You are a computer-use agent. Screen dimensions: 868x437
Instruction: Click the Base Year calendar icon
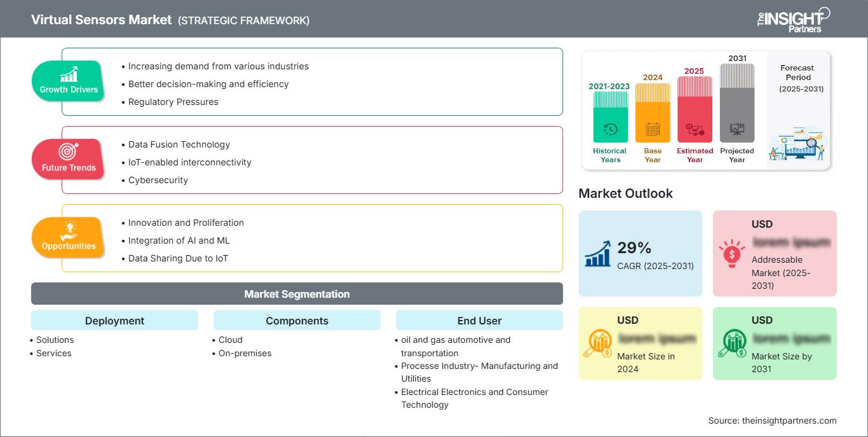653,130
